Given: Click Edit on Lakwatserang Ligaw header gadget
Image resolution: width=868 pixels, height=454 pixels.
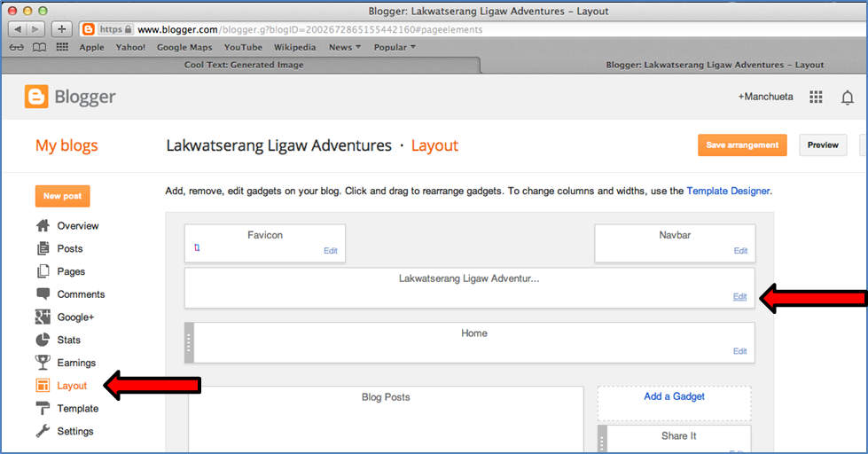Looking at the screenshot, I should [x=740, y=296].
